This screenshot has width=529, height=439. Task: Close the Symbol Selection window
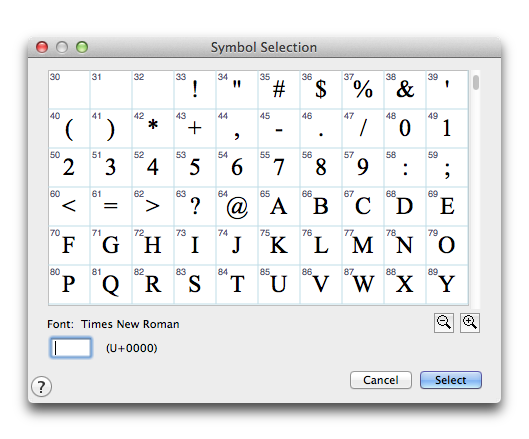click(42, 47)
